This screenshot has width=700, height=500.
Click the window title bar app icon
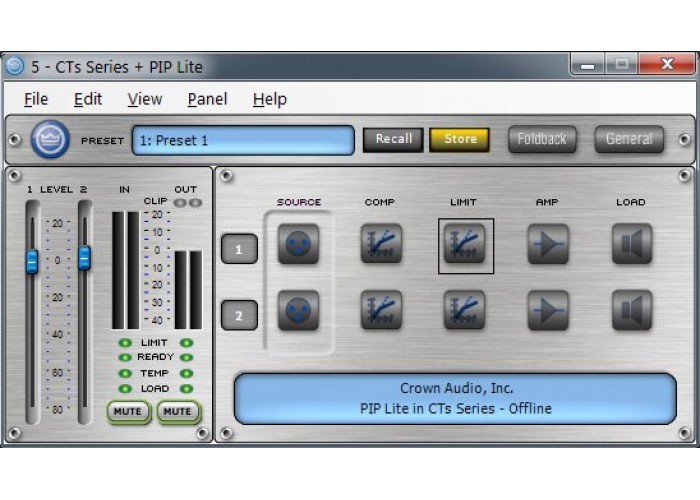click(15, 67)
